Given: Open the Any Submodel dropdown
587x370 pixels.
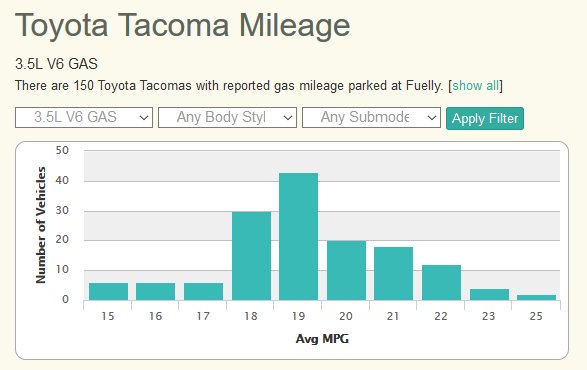Looking at the screenshot, I should [x=371, y=118].
